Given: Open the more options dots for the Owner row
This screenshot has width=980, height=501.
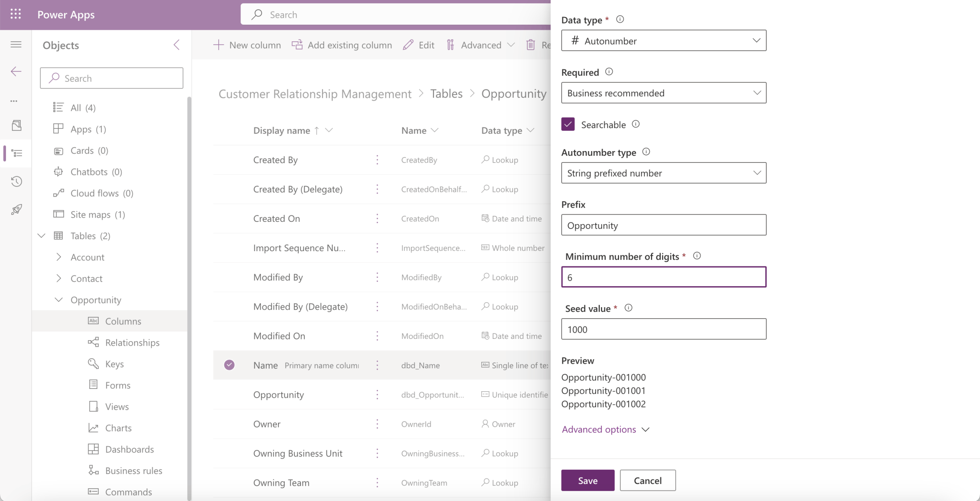Looking at the screenshot, I should pyautogui.click(x=377, y=424).
